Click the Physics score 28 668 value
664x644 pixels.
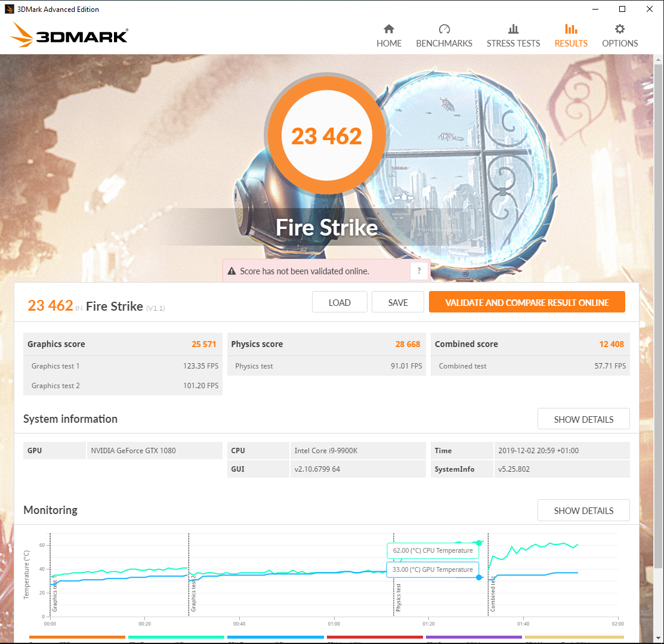pyautogui.click(x=407, y=344)
